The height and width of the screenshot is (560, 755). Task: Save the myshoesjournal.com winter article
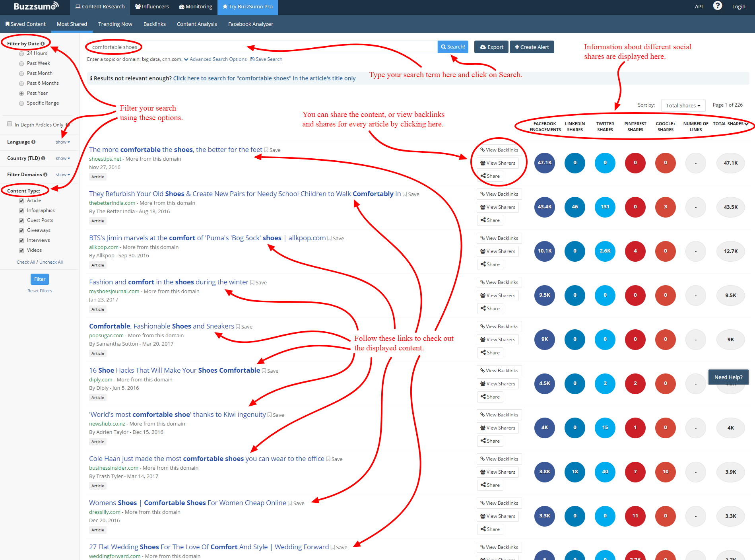258,283
